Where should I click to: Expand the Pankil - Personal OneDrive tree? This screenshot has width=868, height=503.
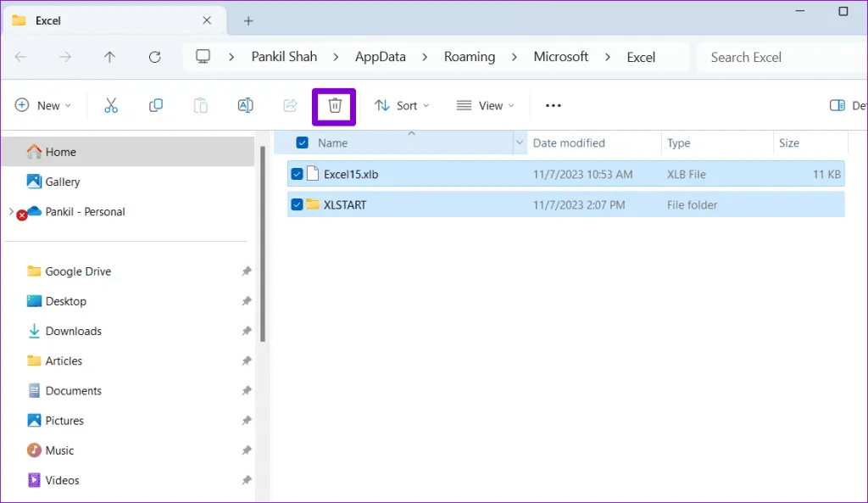pos(11,212)
